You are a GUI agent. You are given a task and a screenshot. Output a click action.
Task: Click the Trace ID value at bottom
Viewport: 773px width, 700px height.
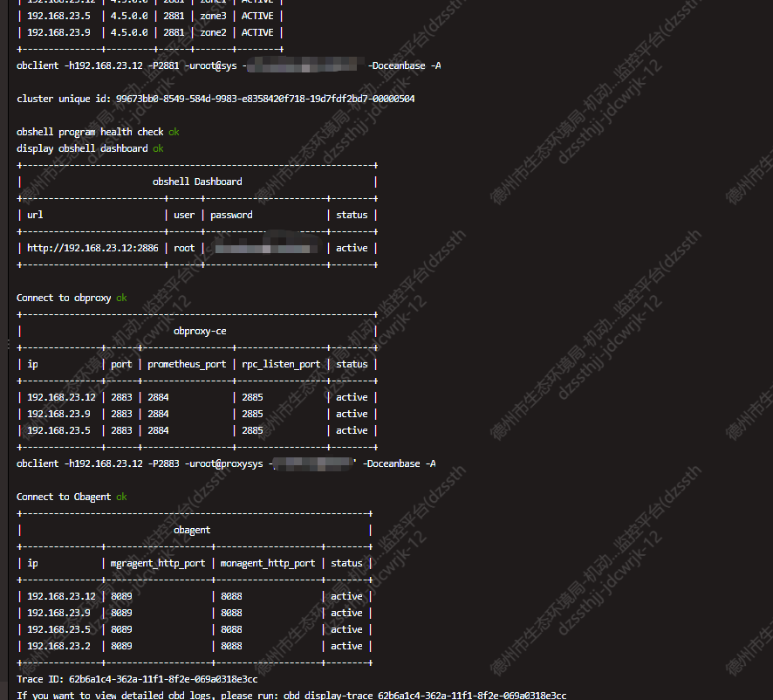(x=163, y=679)
